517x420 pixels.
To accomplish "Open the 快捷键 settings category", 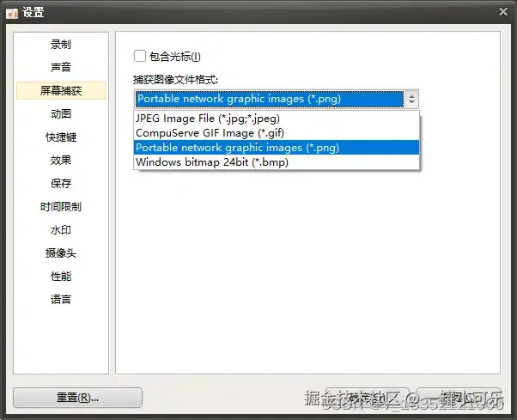I will click(x=61, y=137).
